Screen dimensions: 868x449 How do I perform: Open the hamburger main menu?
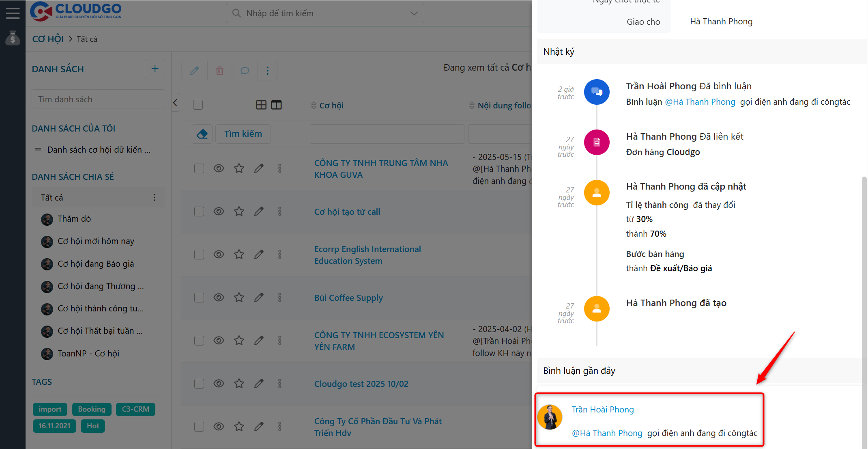(x=13, y=13)
